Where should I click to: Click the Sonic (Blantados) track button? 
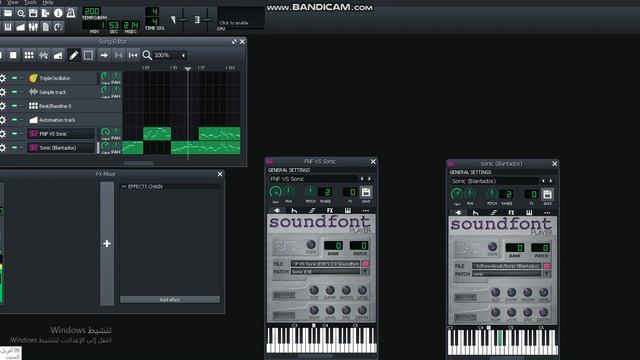pyautogui.click(x=61, y=147)
